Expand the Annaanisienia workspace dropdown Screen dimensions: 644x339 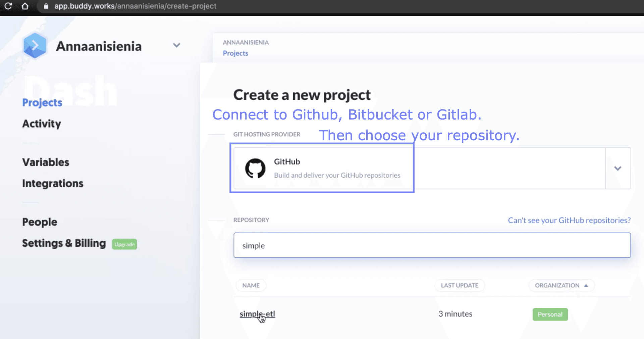coord(177,46)
